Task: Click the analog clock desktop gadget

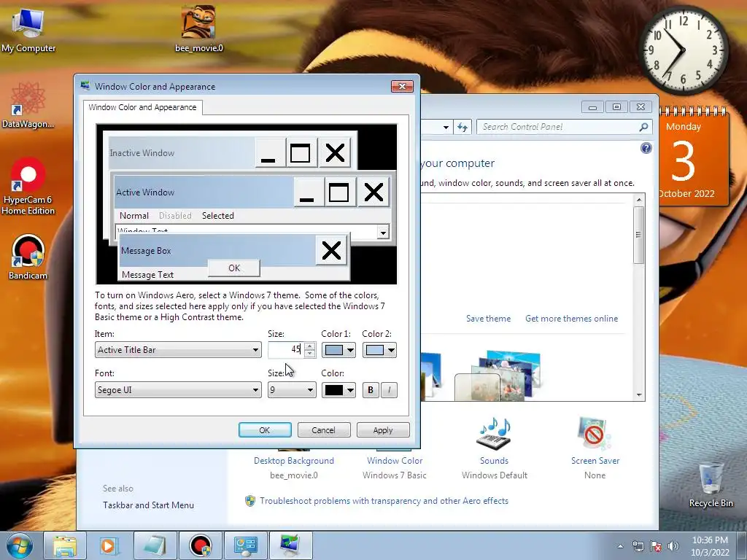Action: point(683,50)
